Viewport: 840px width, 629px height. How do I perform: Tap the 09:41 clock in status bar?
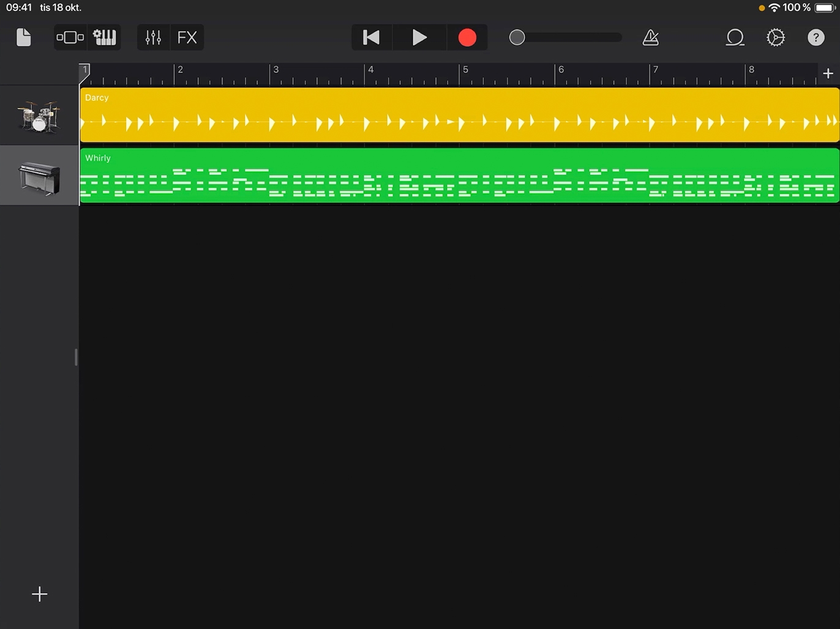click(19, 7)
